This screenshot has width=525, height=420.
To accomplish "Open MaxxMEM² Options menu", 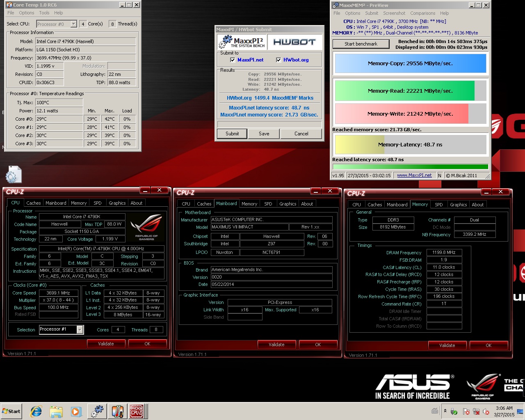I will (353, 13).
